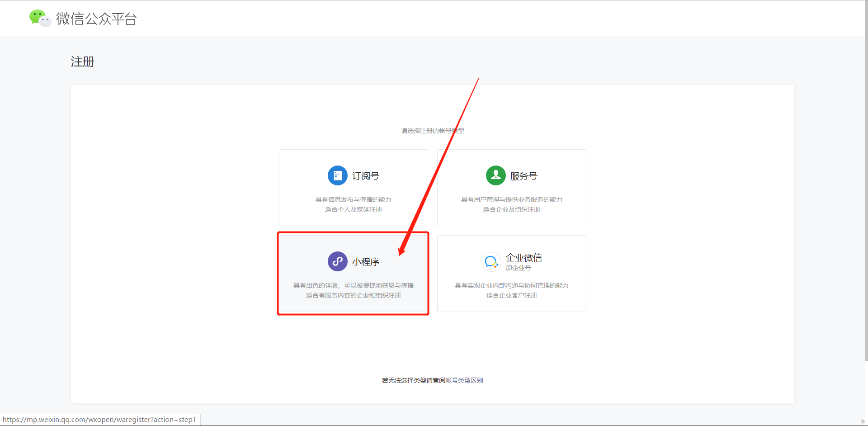This screenshot has width=868, height=426.
Task: Click 适合有服务内容的企业和组织注册 line
Action: click(x=354, y=295)
